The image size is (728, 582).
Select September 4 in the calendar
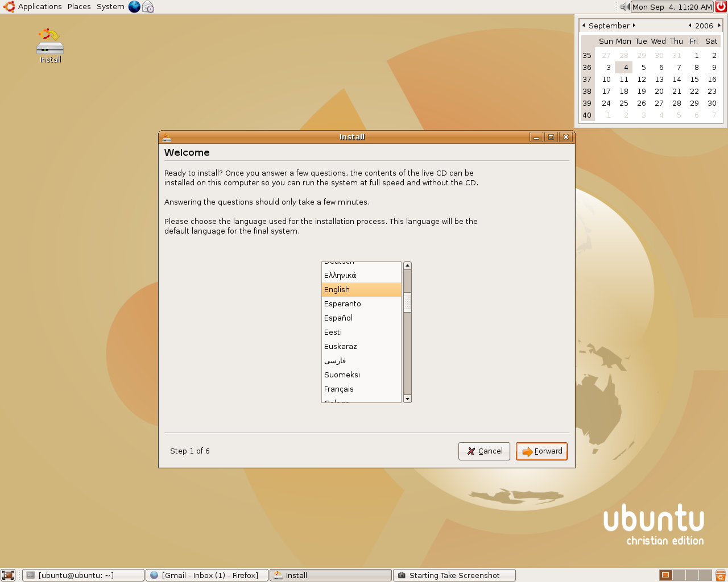[624, 68]
